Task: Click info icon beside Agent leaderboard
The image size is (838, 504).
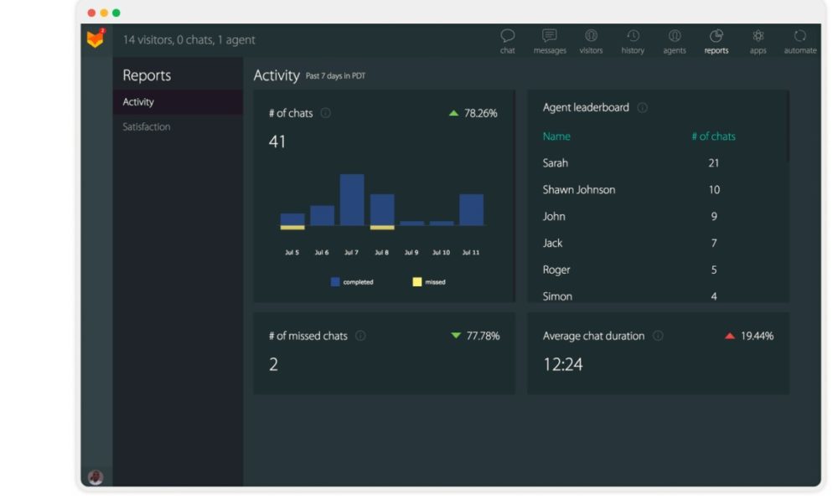Action: point(642,108)
